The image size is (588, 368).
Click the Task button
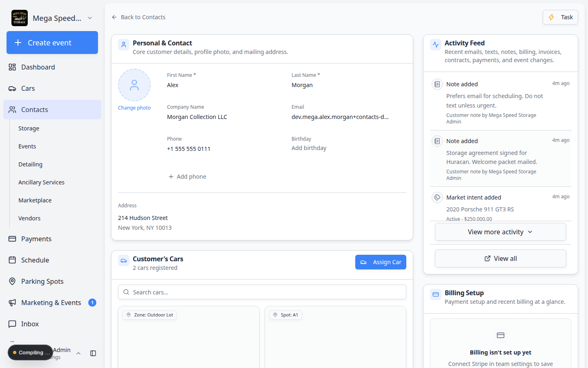pos(560,17)
